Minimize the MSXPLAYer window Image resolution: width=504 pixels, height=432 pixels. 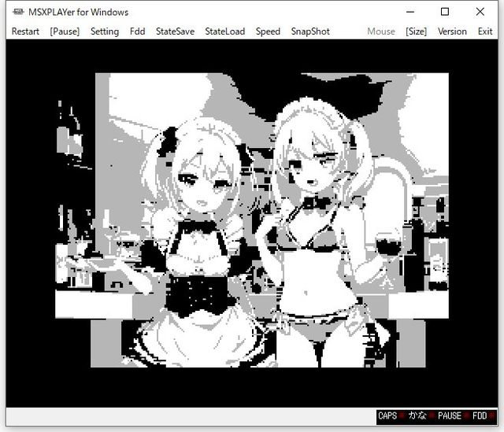[x=410, y=12]
